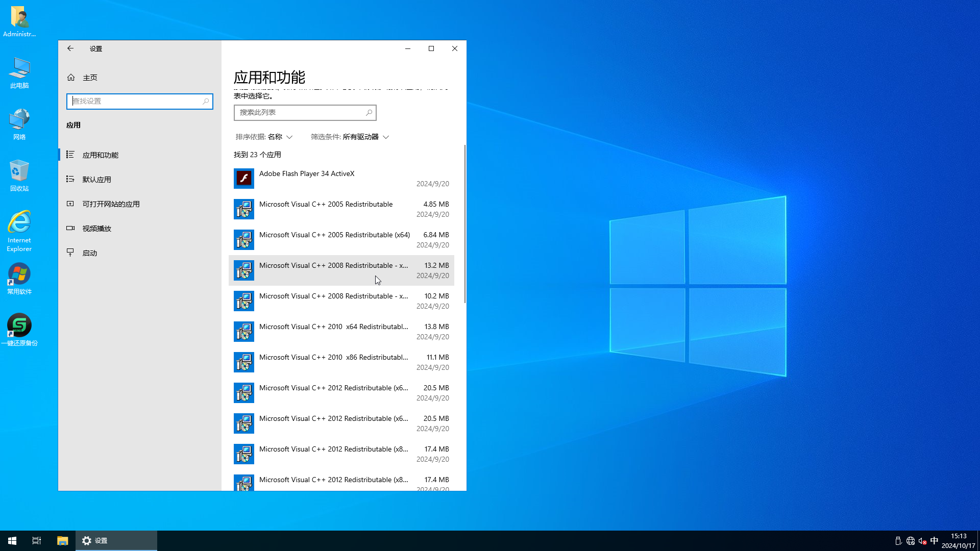Screen dimensions: 980x551
Task: Open the 默认应用 section
Action: [140, 180]
